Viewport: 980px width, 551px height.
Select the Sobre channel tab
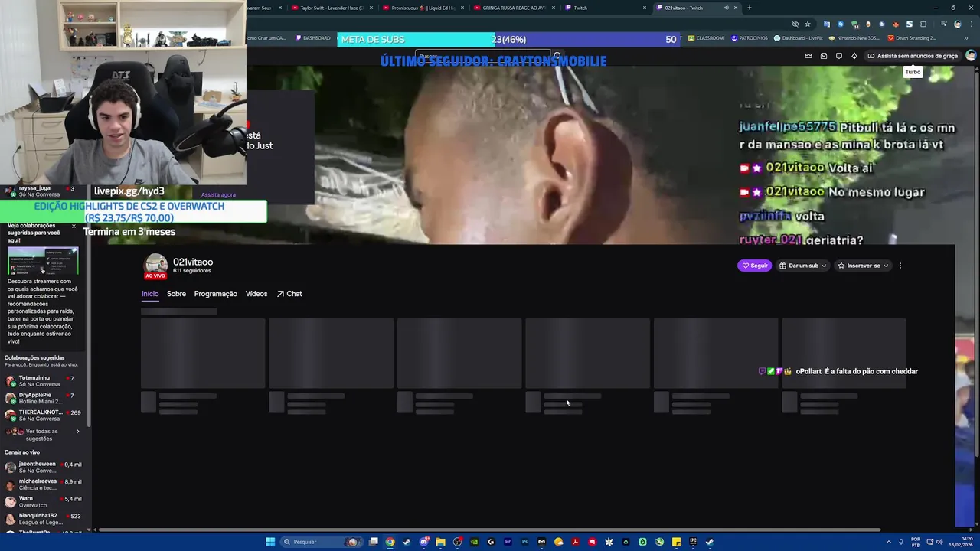pos(176,294)
